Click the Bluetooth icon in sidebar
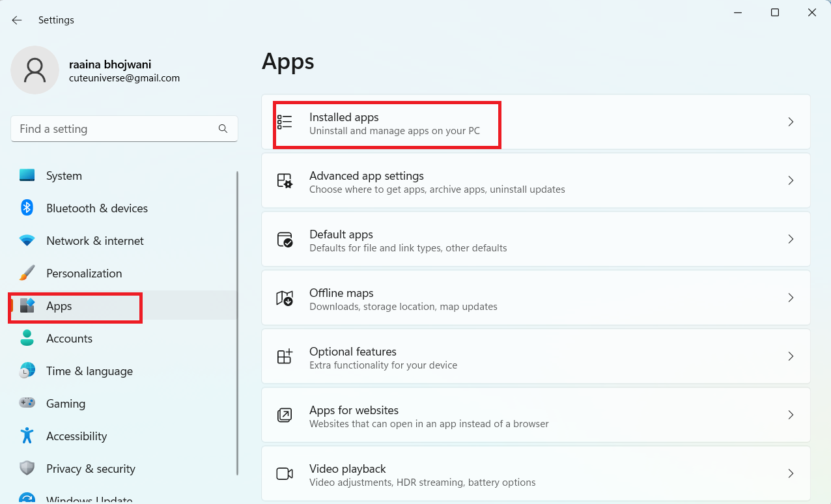Viewport: 831px width, 504px height. (27, 208)
